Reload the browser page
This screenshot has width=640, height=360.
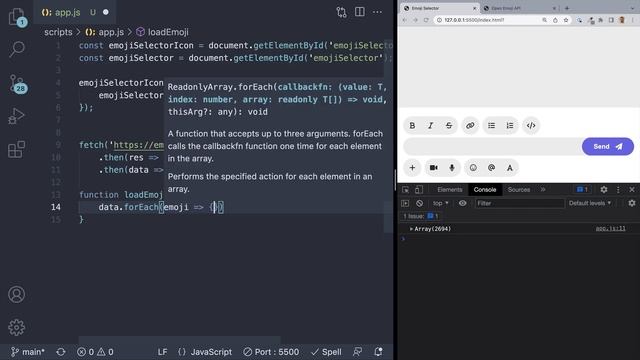tap(426, 20)
